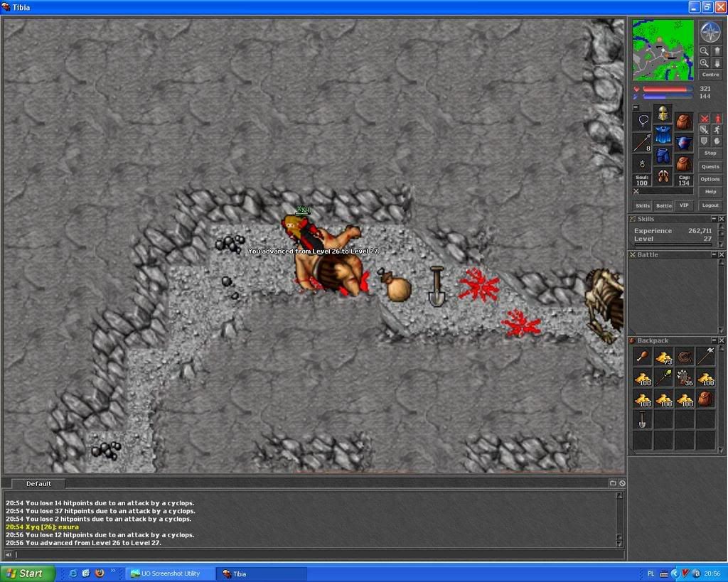Click the shovel lying on the cave floor

coord(437,286)
